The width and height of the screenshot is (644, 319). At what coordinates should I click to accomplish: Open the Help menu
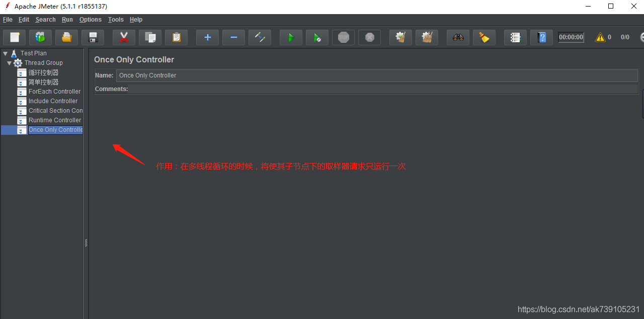[136, 20]
